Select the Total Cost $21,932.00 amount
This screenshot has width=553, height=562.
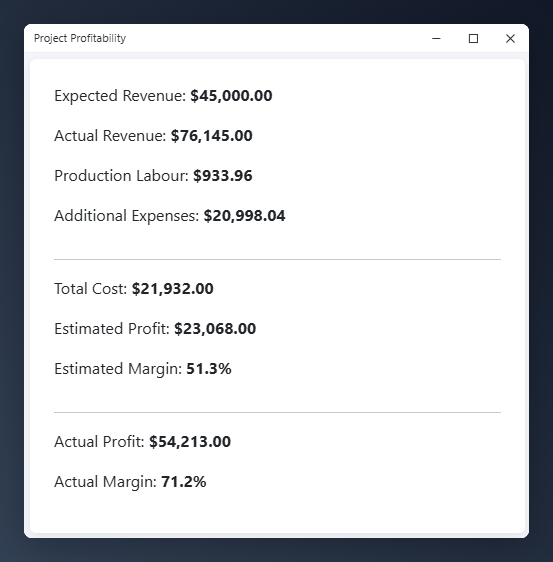[173, 289]
